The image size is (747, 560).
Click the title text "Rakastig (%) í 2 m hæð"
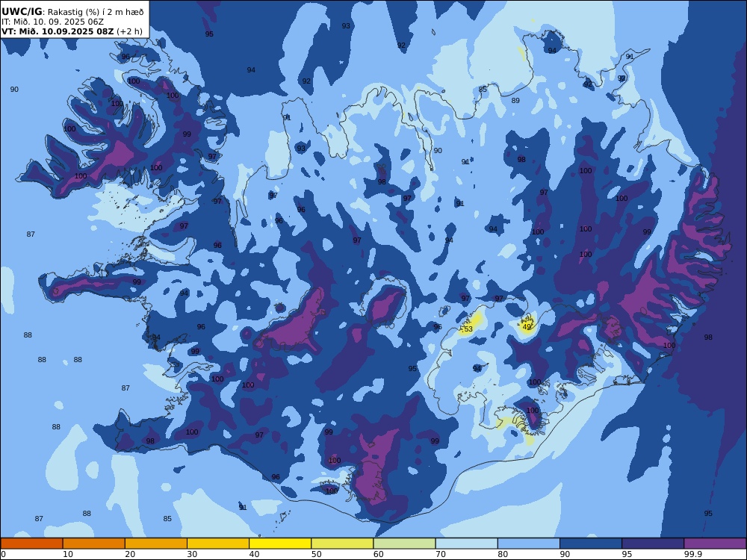(x=96, y=13)
